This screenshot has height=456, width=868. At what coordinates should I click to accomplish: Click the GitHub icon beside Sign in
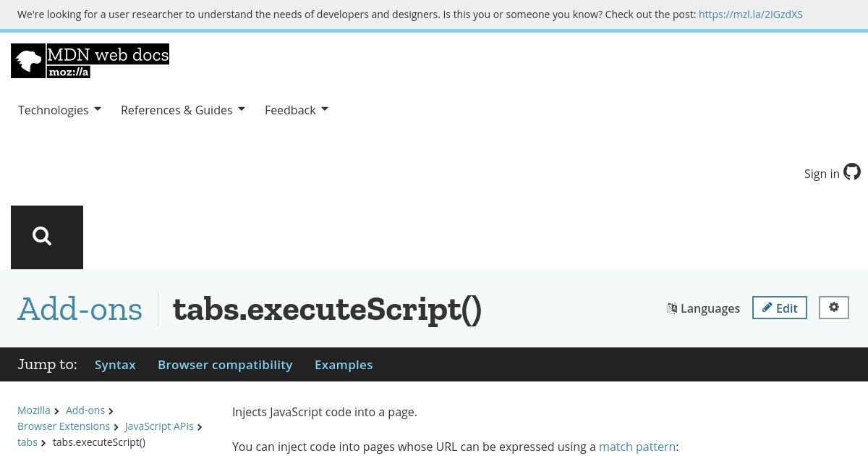pos(852,172)
